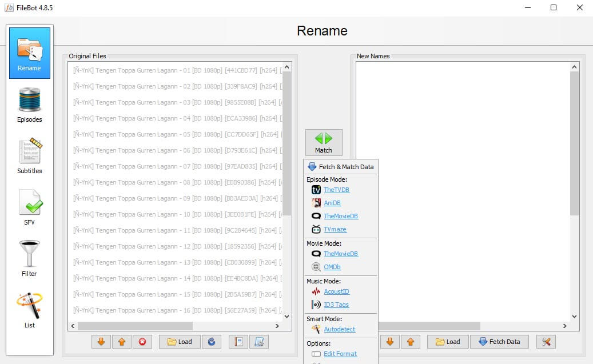Maximize the FileBot window
Image resolution: width=593 pixels, height=364 pixels.
tap(554, 7)
